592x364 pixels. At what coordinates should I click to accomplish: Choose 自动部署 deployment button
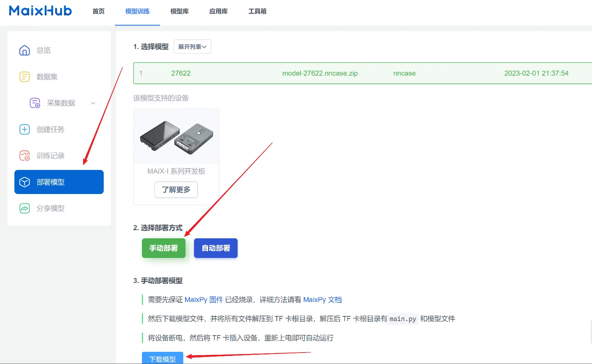pyautogui.click(x=216, y=248)
